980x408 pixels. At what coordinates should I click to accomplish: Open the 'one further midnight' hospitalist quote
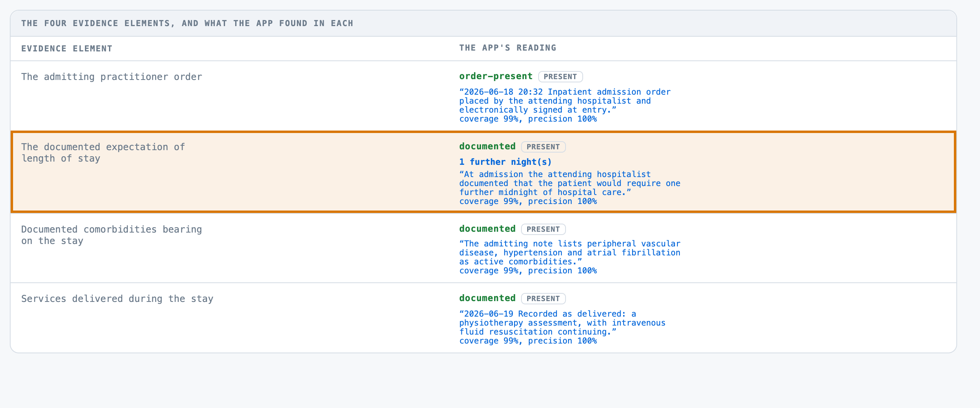[570, 183]
